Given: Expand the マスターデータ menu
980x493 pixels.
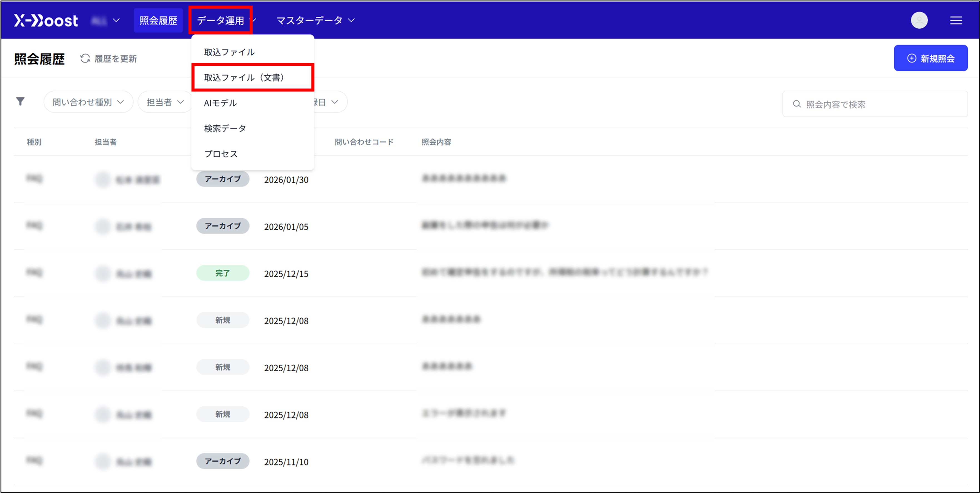Looking at the screenshot, I should pos(315,21).
